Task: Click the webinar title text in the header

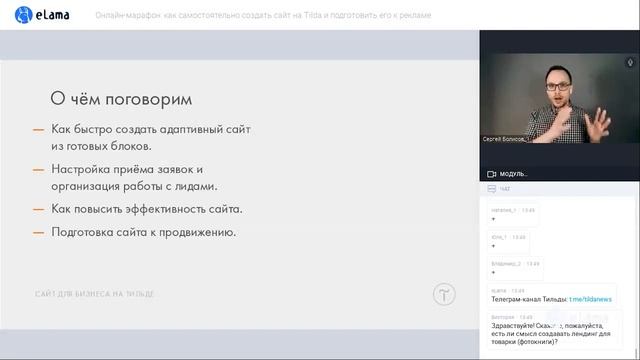Action: pyautogui.click(x=263, y=15)
